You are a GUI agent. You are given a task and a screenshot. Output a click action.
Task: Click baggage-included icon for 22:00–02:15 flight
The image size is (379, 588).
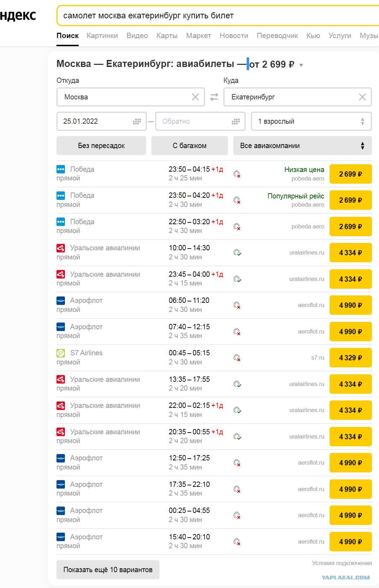click(237, 410)
